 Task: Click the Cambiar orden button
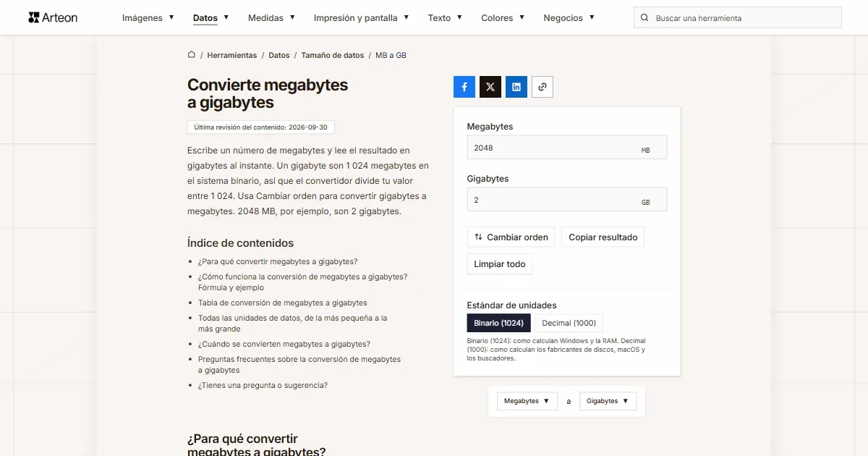[x=511, y=237]
